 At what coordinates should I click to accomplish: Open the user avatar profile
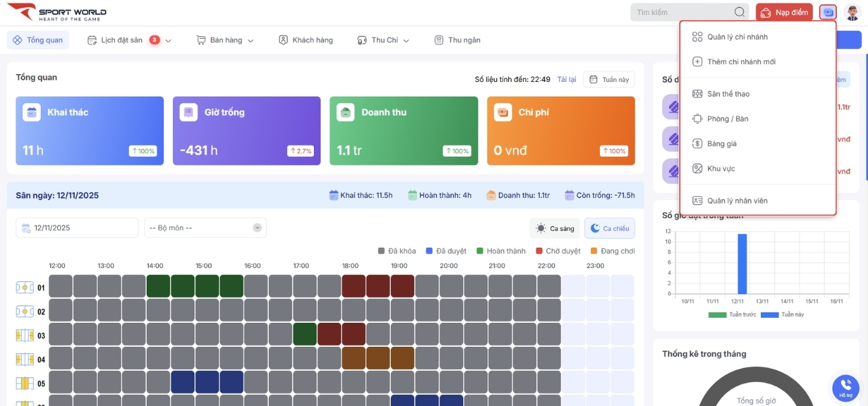[852, 12]
